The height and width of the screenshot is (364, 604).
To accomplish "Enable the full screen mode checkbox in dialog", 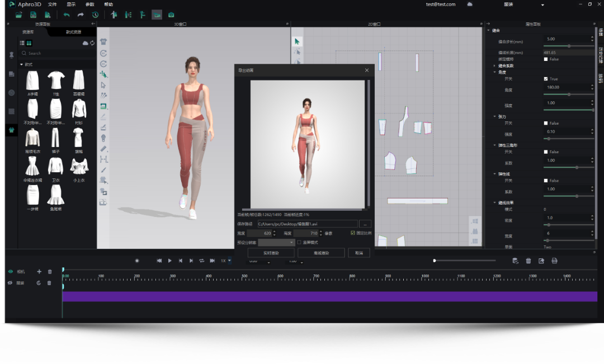I will click(299, 242).
